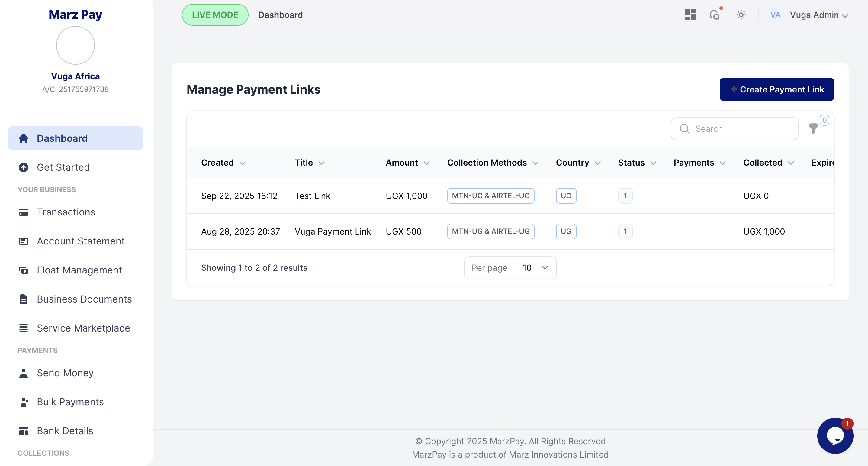Open Get Started in the sidebar
The image size is (868, 466).
(76, 167)
